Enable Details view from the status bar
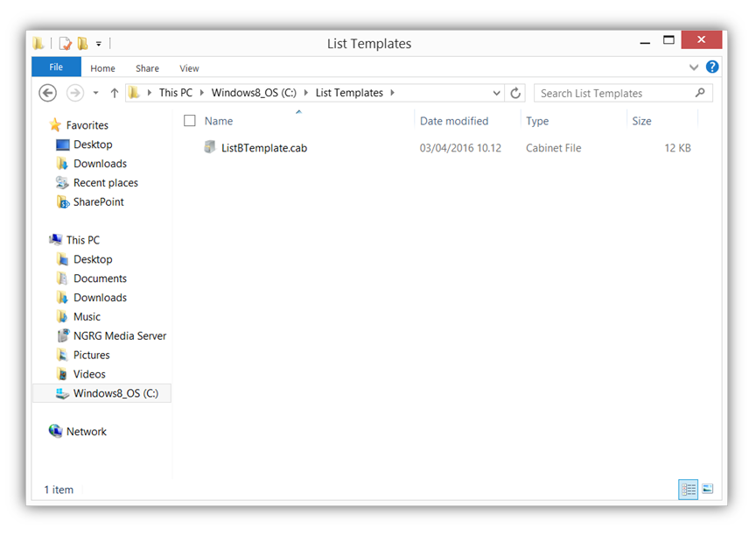 [x=688, y=489]
